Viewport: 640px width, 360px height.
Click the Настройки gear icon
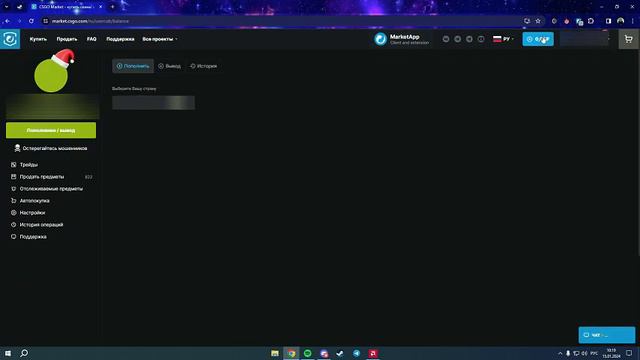(x=13, y=213)
